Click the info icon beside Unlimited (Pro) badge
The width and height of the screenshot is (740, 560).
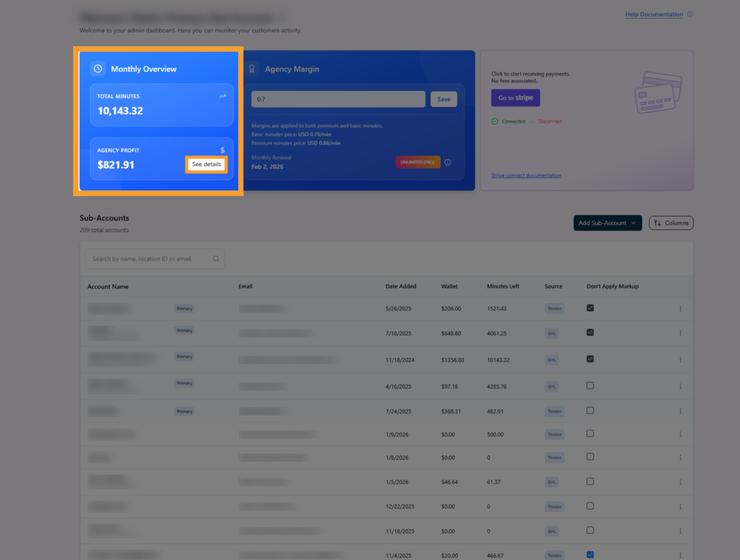pos(448,162)
